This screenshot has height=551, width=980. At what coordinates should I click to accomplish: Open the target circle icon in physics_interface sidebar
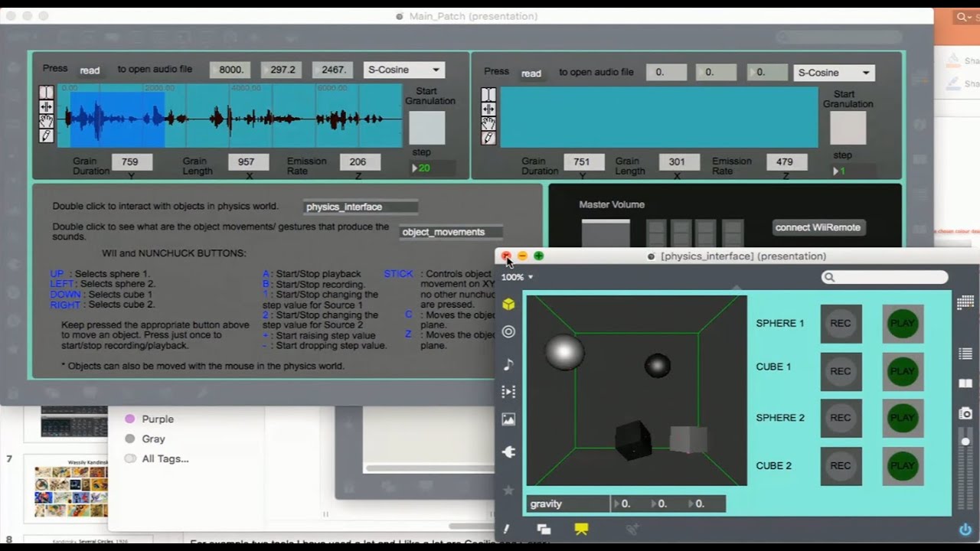tap(508, 332)
